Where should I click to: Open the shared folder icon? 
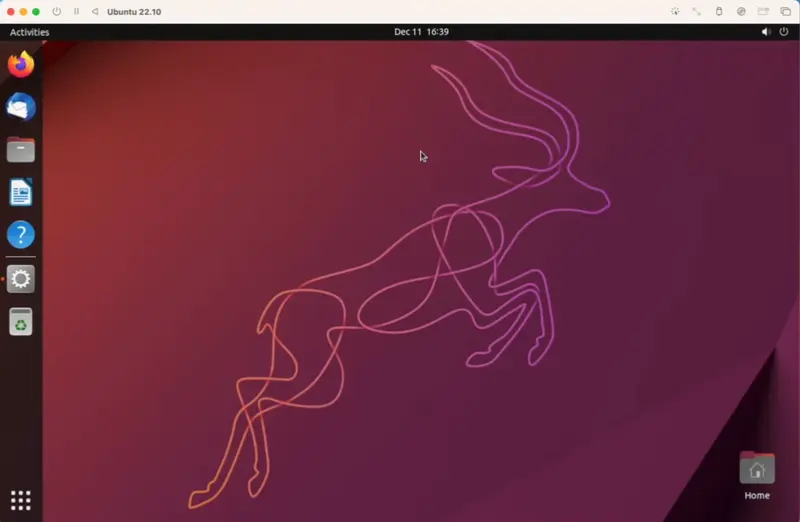point(763,11)
